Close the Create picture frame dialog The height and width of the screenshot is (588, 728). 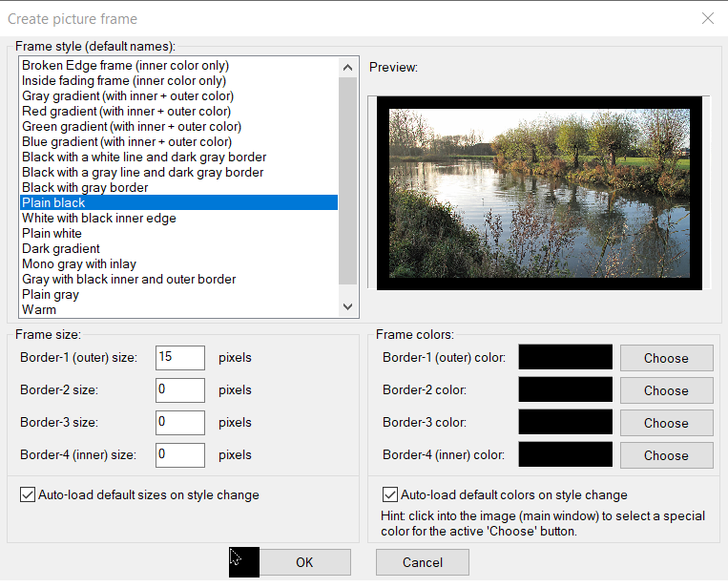[x=707, y=18]
